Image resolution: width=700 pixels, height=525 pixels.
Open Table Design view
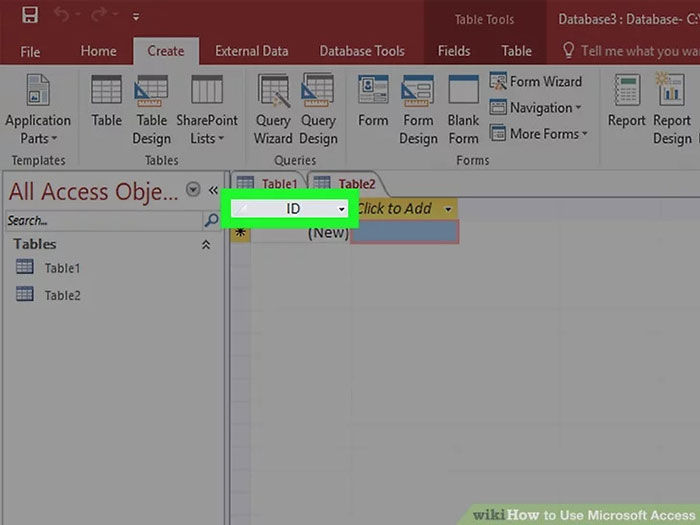click(152, 110)
